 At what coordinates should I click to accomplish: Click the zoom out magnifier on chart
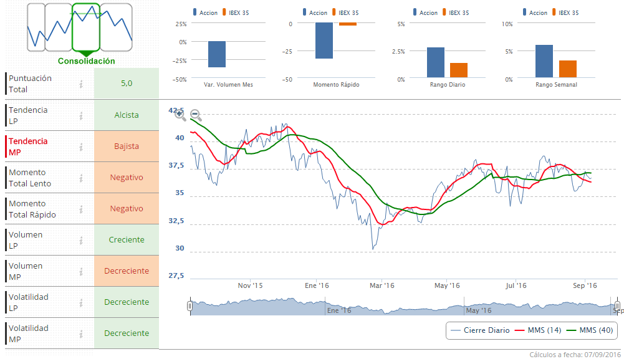196,115
